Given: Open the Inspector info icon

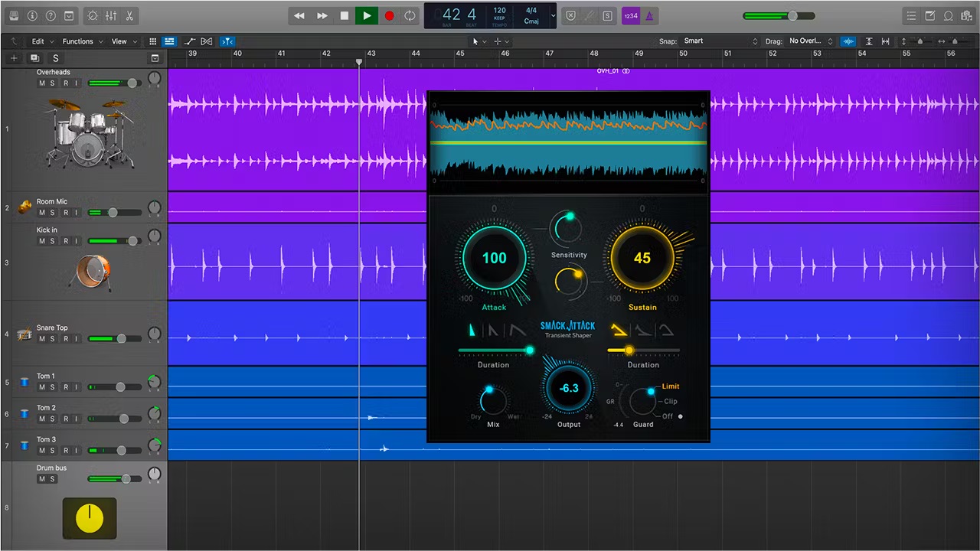Looking at the screenshot, I should coord(32,15).
